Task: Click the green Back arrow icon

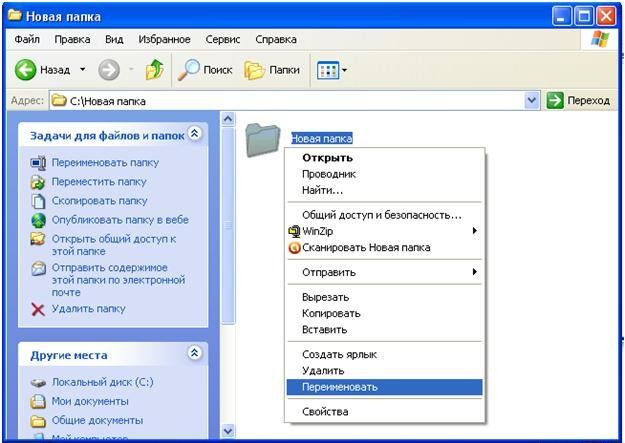Action: (x=26, y=70)
